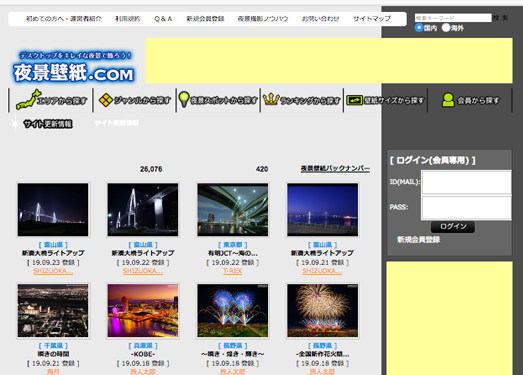The image size is (523, 375).
Task: Open the 有明JCT highway junction thumbnail
Action: click(x=232, y=210)
